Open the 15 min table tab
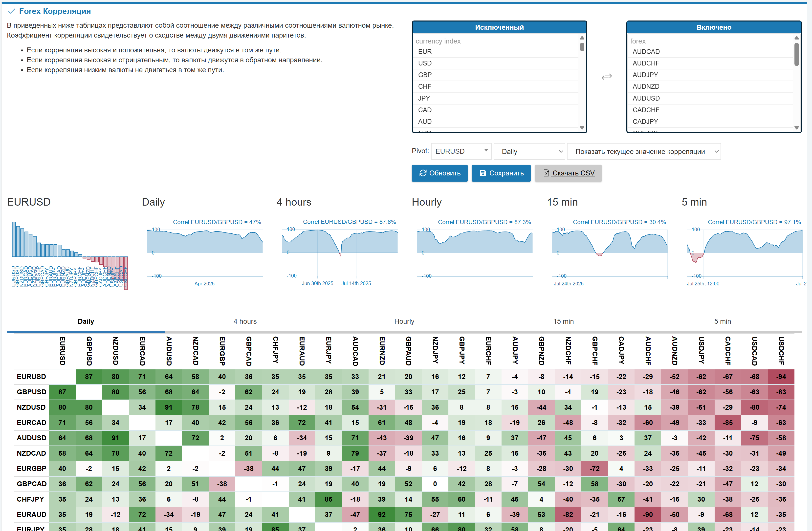812x531 pixels. [x=563, y=321]
